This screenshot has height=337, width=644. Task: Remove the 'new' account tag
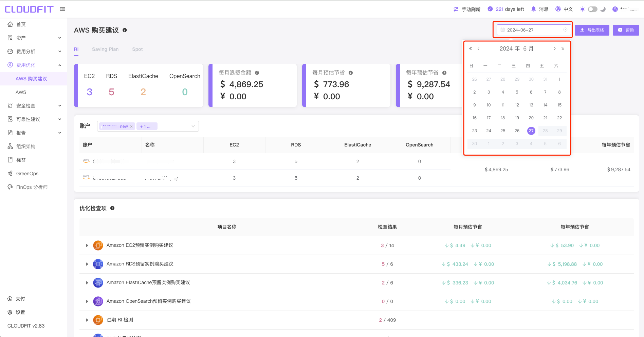[x=131, y=126]
